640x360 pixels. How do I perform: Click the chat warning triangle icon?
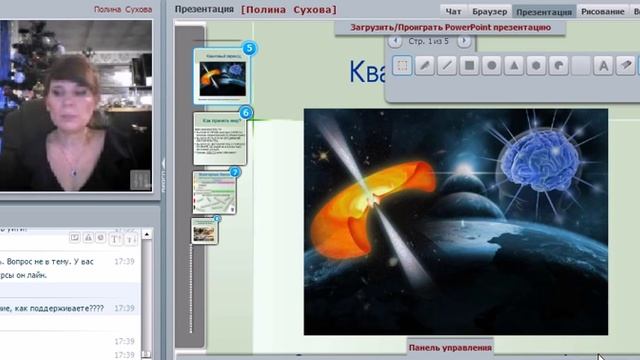coord(88,237)
